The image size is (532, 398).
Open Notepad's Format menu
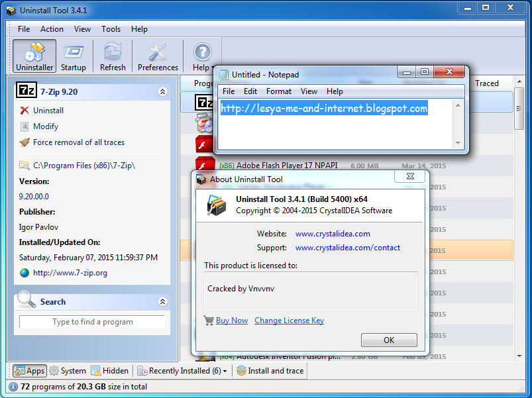click(279, 91)
